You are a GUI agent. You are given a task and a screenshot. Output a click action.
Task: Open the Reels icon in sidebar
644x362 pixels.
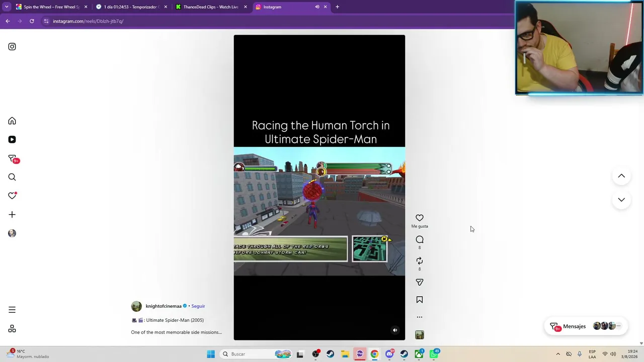click(x=12, y=140)
